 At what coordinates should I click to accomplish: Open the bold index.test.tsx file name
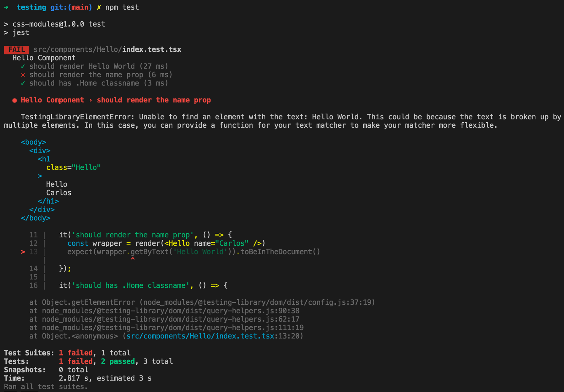pos(152,50)
